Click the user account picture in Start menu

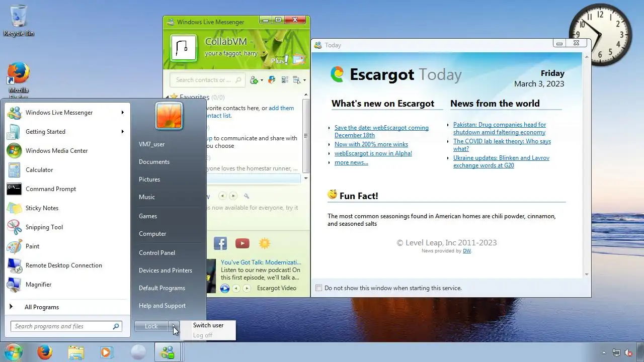click(x=169, y=116)
